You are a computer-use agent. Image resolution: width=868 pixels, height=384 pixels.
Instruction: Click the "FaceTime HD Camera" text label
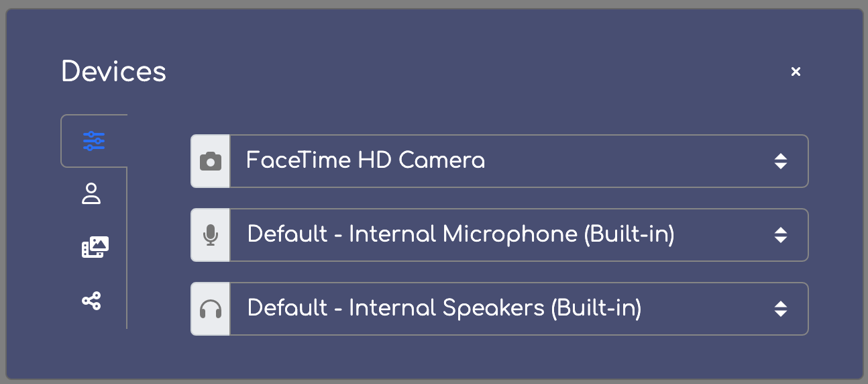[x=365, y=161]
